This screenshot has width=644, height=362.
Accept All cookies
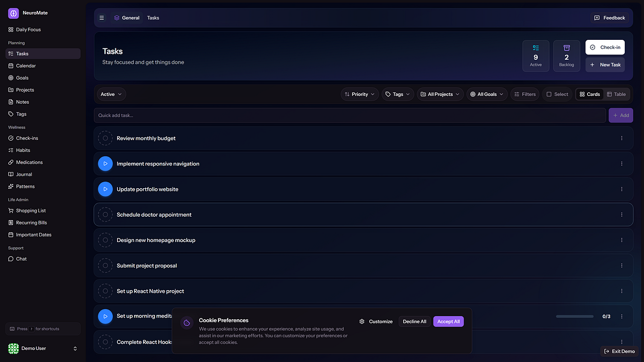point(448,322)
